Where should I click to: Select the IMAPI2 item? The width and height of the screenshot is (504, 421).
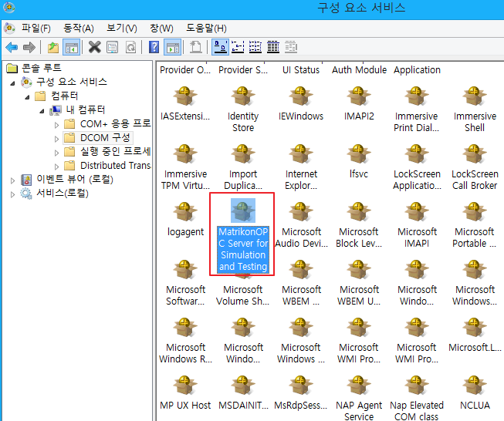359,103
